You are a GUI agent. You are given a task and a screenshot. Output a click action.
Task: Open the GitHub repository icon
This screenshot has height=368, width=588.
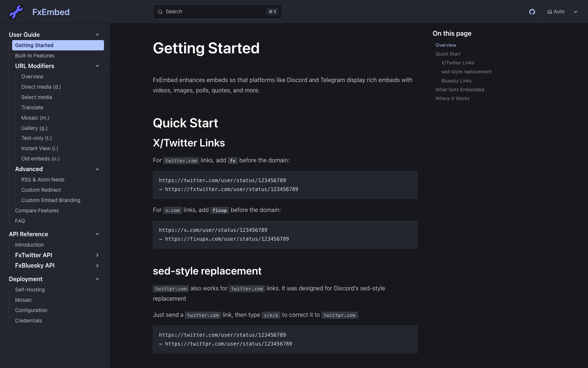(532, 12)
